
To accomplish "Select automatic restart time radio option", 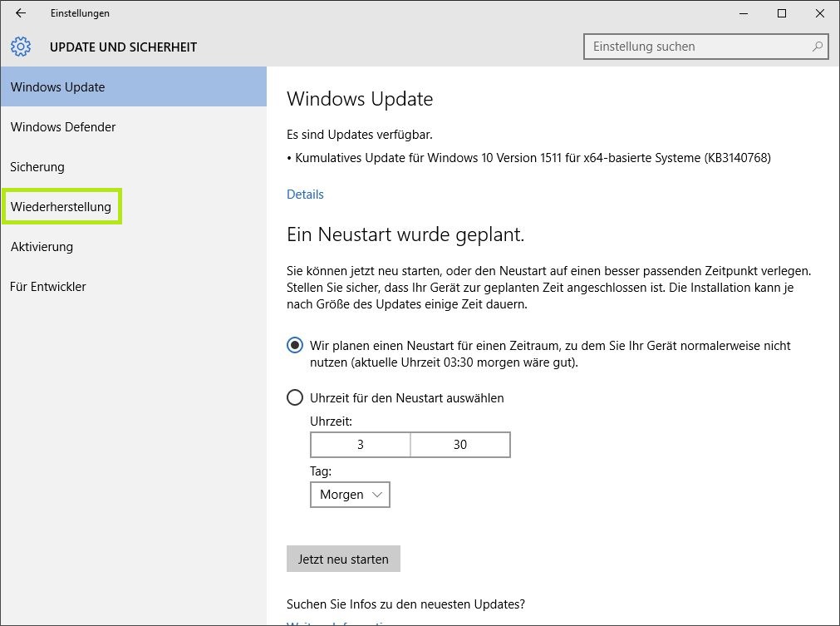I will click(295, 345).
